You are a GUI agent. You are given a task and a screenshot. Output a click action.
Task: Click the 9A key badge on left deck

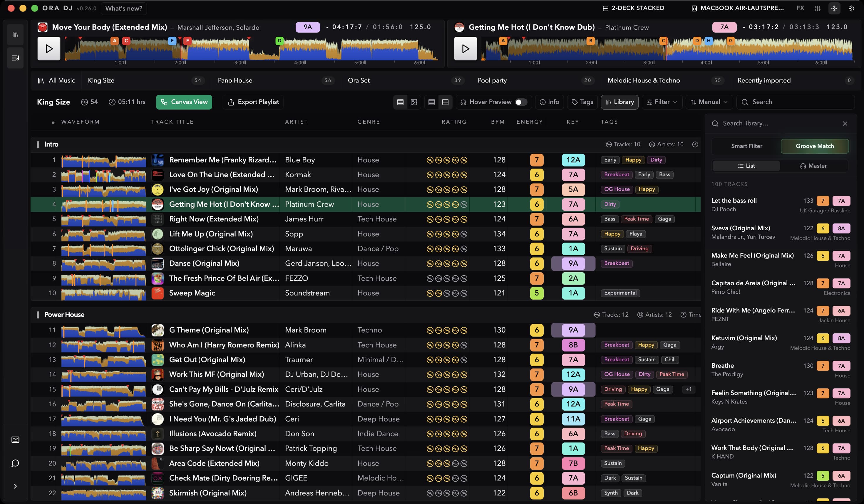307,27
